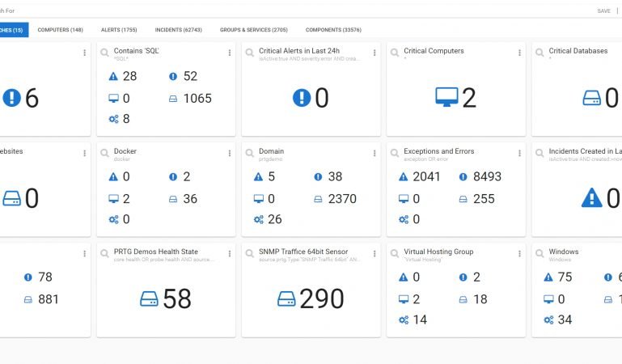Open the Docker card options menu

(229, 153)
